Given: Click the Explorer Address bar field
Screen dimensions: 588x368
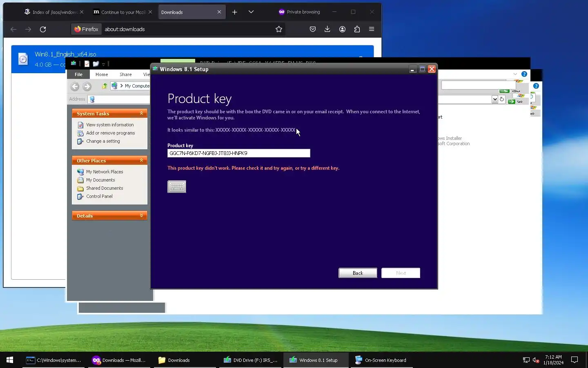Looking at the screenshot, I should point(119,99).
